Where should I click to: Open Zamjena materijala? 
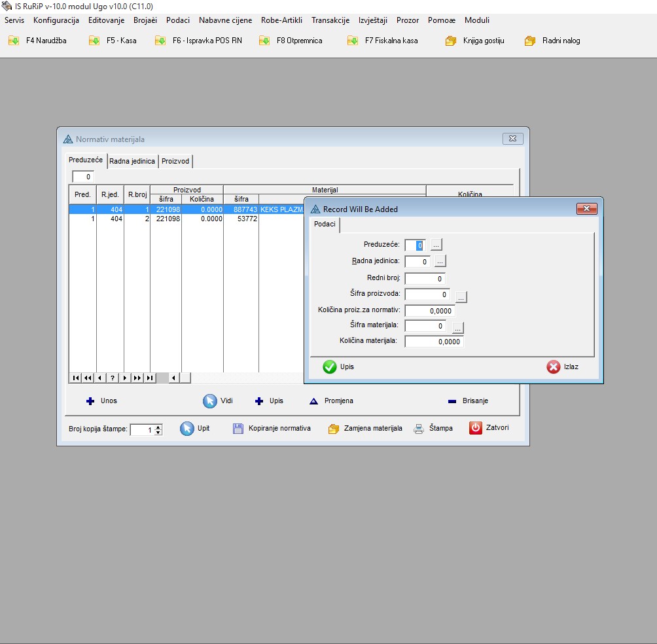365,429
